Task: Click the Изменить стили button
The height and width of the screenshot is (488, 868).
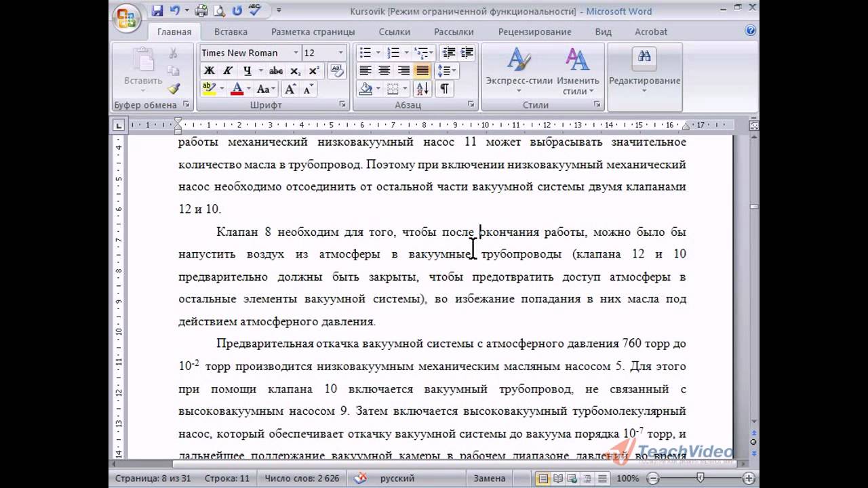Action: (578, 72)
